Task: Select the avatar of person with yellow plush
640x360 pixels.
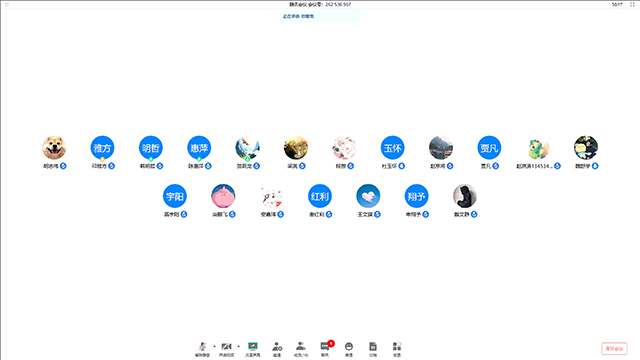Action: coord(586,147)
